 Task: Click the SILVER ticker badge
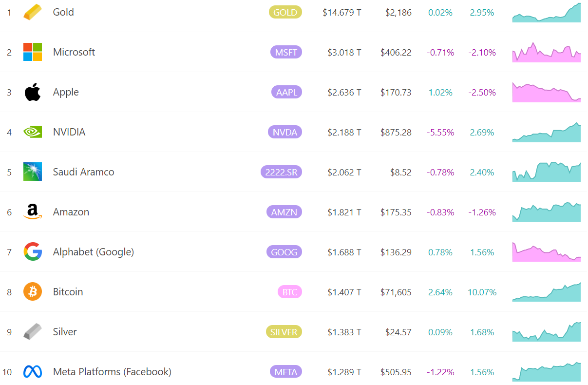click(x=284, y=332)
